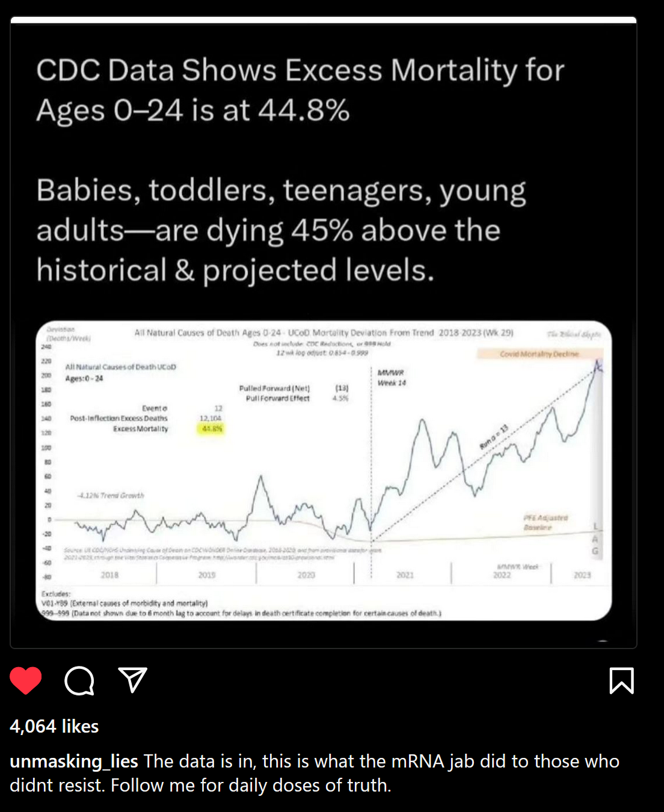Click the 2018 year label on chart
664x812 pixels.
pos(109,575)
